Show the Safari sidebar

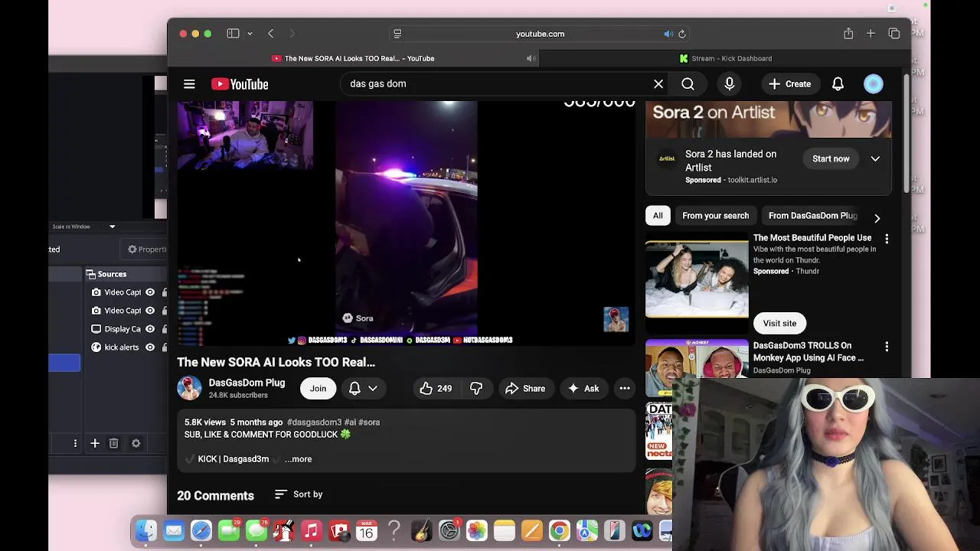(x=233, y=34)
